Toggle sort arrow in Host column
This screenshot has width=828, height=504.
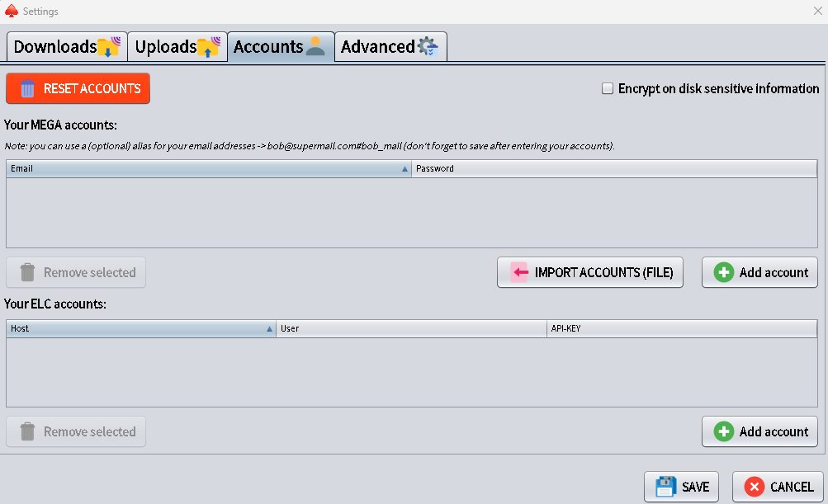269,328
